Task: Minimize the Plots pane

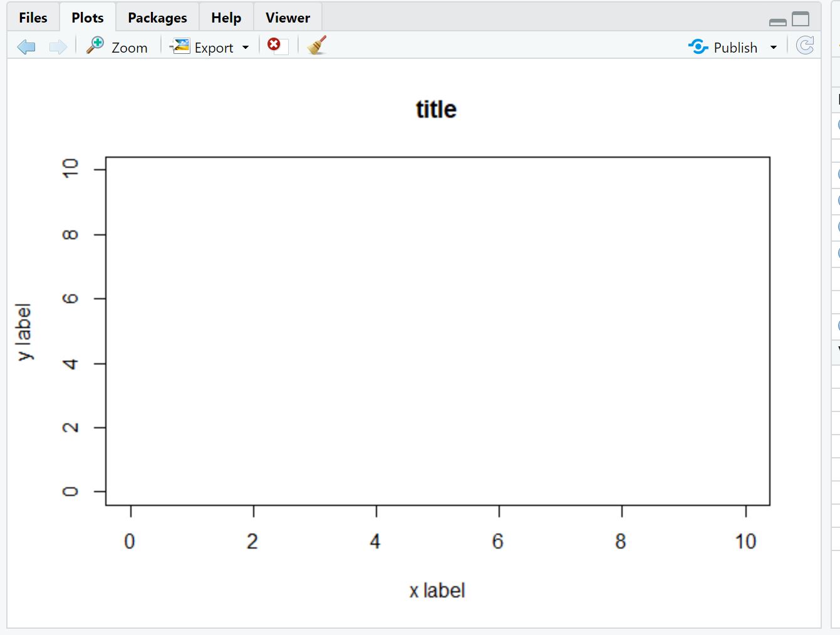Action: 777,22
